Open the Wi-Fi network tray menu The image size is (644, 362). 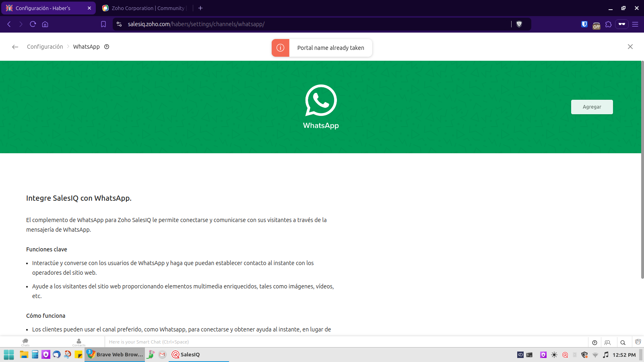point(595,355)
